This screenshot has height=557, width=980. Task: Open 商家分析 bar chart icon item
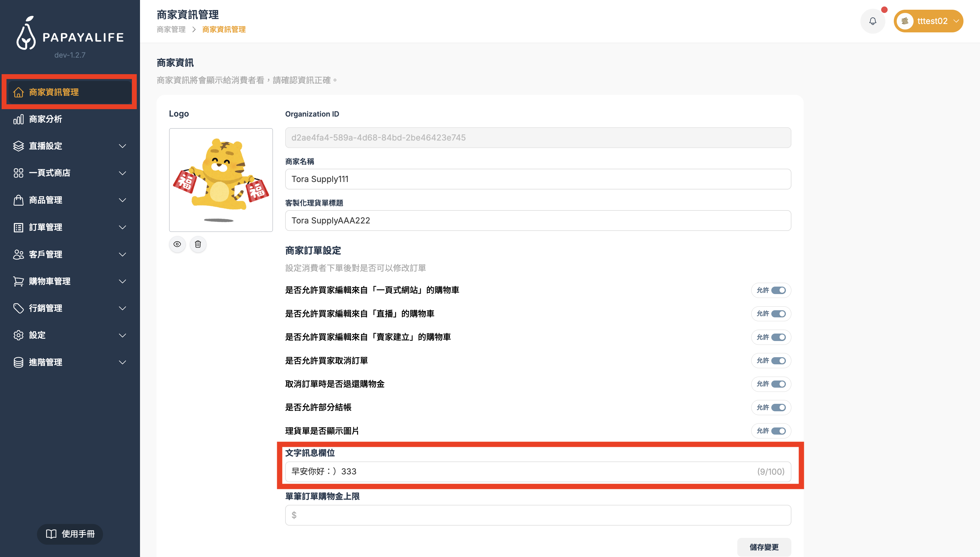(18, 119)
